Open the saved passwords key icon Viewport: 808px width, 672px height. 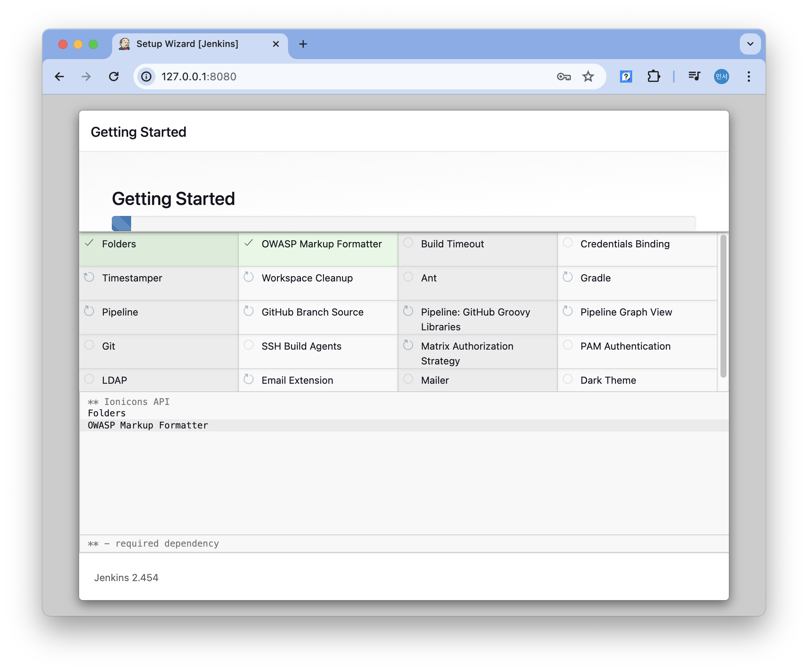coord(563,77)
